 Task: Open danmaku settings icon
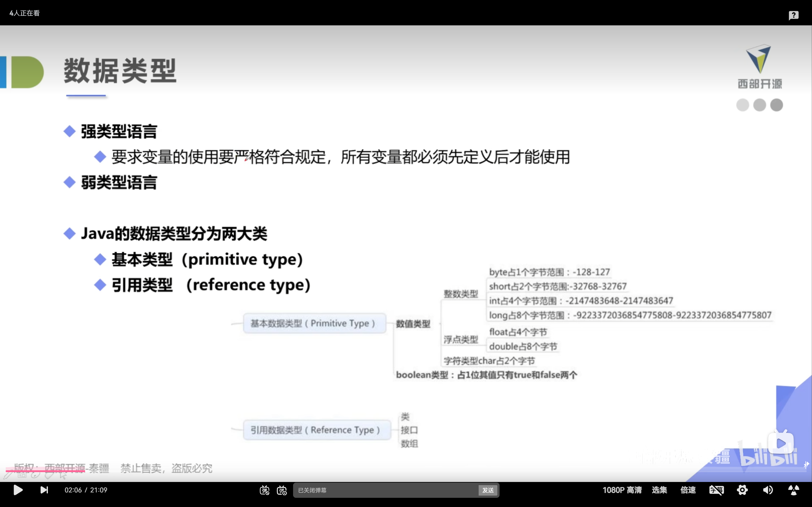pos(282,490)
